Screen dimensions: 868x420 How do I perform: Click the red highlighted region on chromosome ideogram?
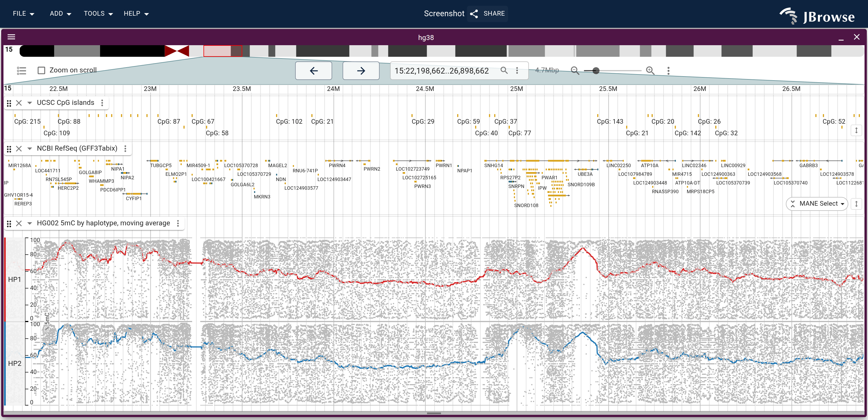(223, 51)
